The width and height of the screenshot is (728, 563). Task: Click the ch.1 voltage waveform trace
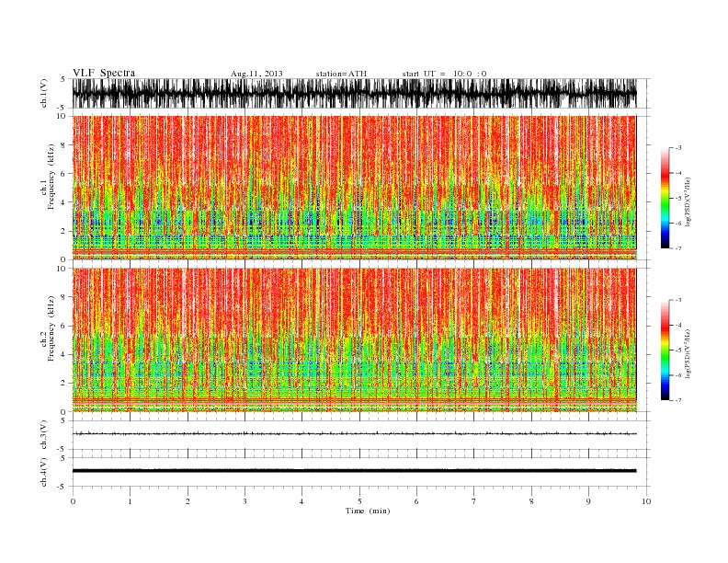[354, 93]
